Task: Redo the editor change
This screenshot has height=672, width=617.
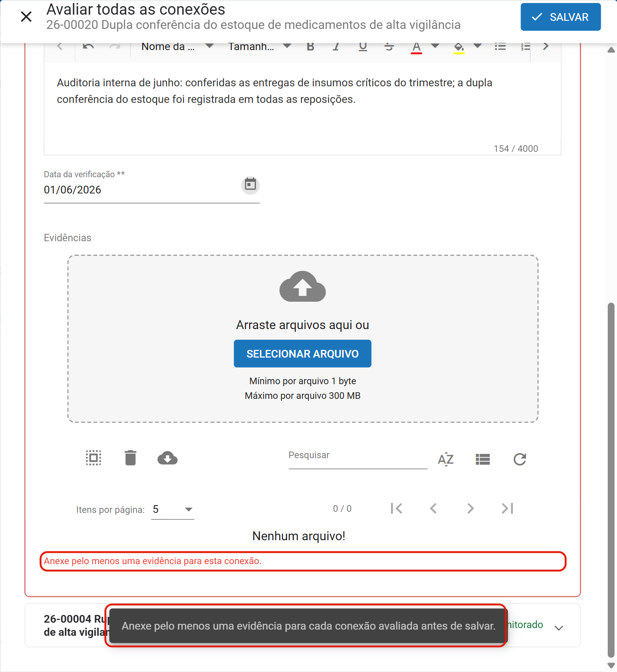Action: 115,47
